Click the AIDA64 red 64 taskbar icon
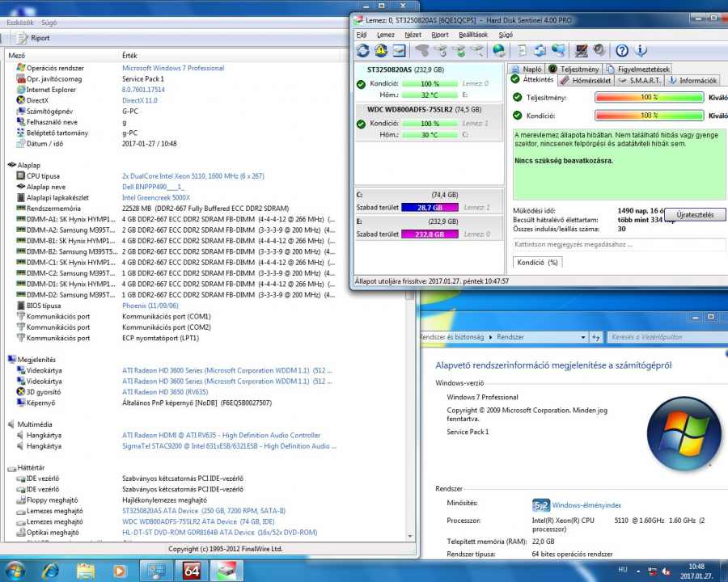Image resolution: width=728 pixels, height=582 pixels. click(191, 571)
